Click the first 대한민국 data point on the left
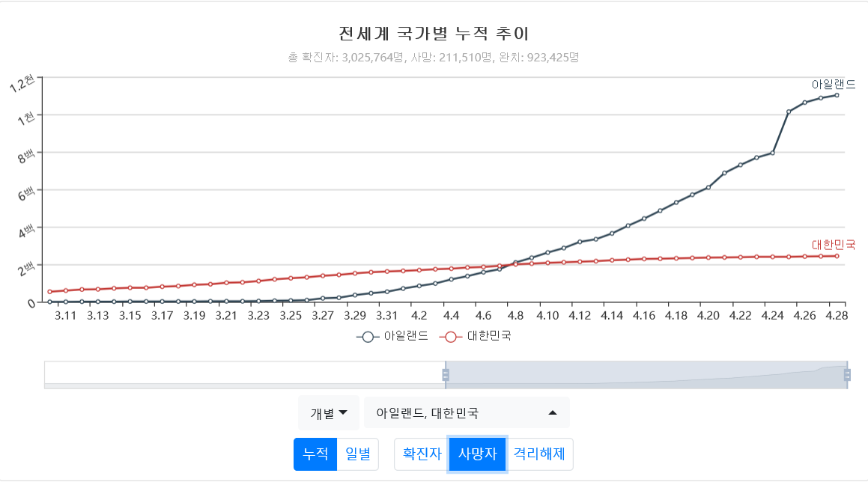This screenshot has height=482, width=868. pos(49,292)
